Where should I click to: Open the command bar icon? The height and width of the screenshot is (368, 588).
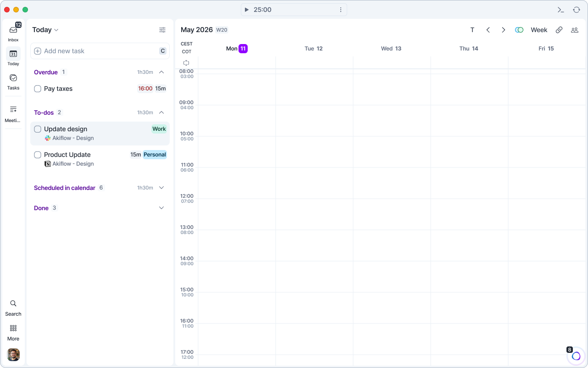[x=560, y=10]
